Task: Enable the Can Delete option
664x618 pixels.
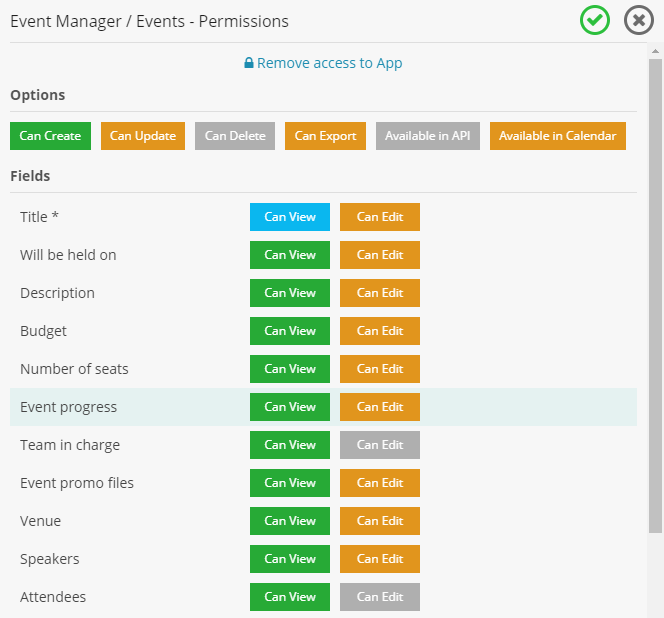Action: (235, 136)
